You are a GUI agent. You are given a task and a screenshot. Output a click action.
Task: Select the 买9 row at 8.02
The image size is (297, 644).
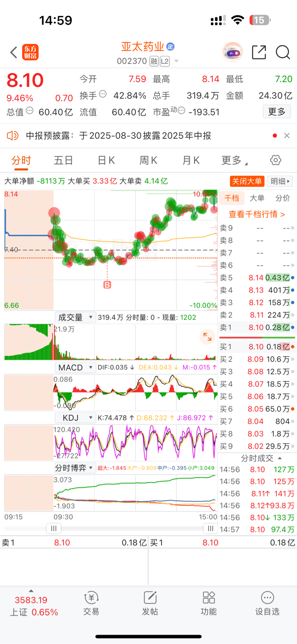pos(257,446)
